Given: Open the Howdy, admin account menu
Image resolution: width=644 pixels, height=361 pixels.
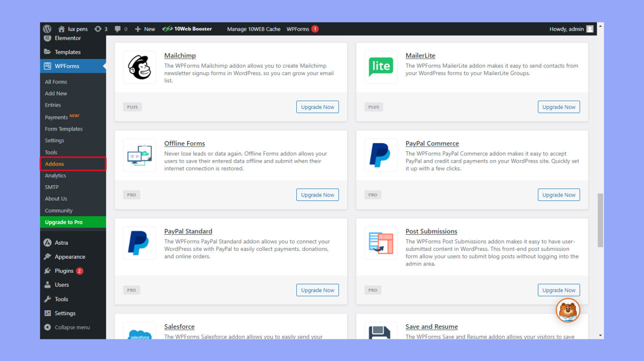Looking at the screenshot, I should pos(566,29).
